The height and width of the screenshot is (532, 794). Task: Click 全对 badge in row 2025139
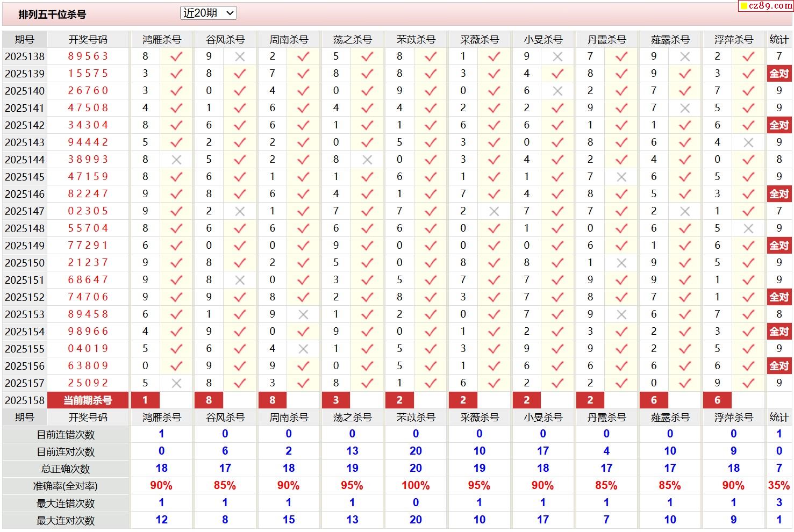click(x=779, y=74)
